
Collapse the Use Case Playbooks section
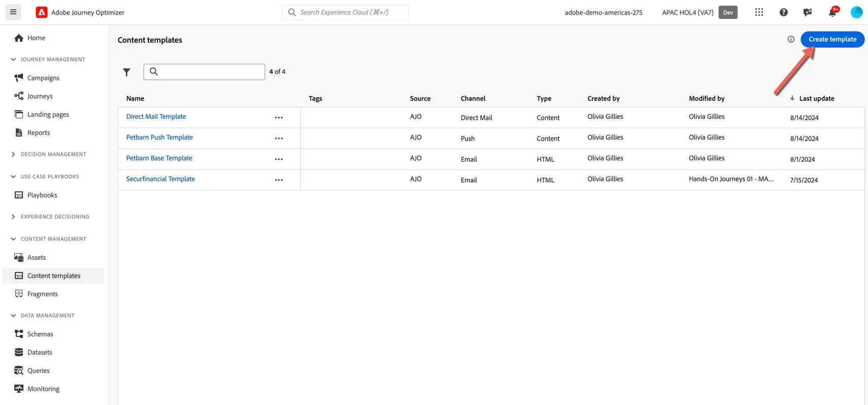(13, 177)
